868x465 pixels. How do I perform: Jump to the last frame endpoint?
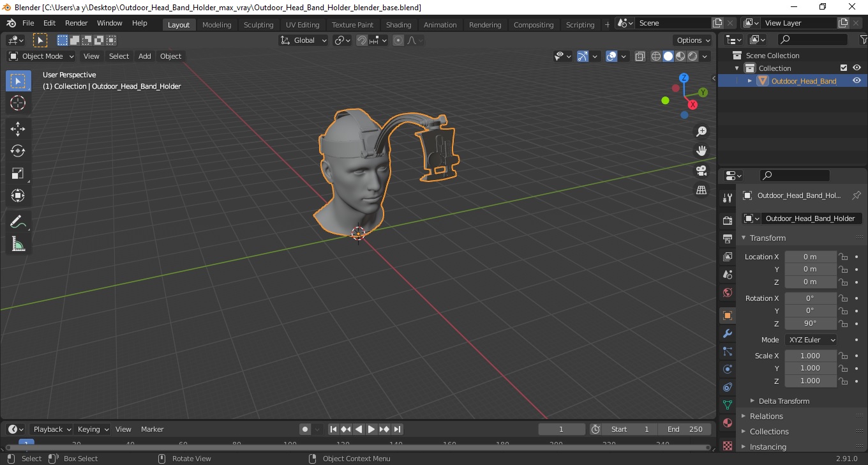(397, 429)
